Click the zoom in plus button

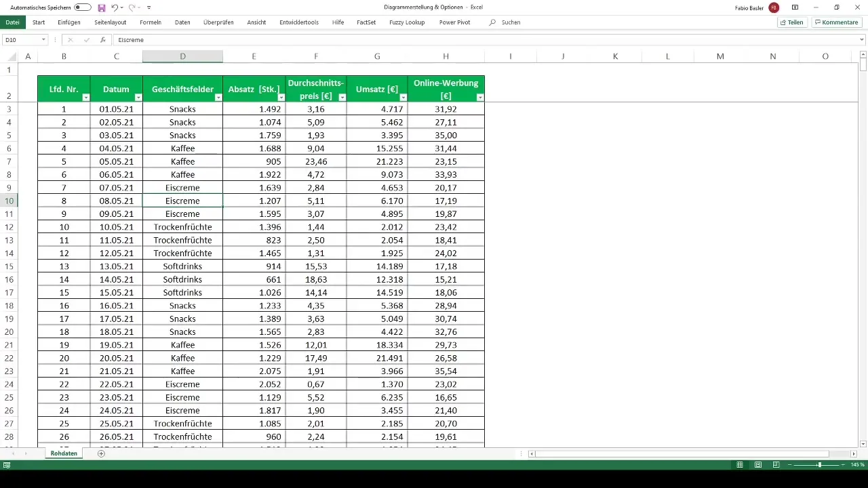[x=844, y=465]
